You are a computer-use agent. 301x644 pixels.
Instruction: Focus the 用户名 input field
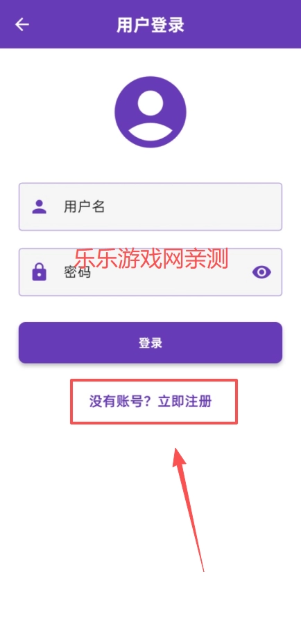[x=150, y=206]
